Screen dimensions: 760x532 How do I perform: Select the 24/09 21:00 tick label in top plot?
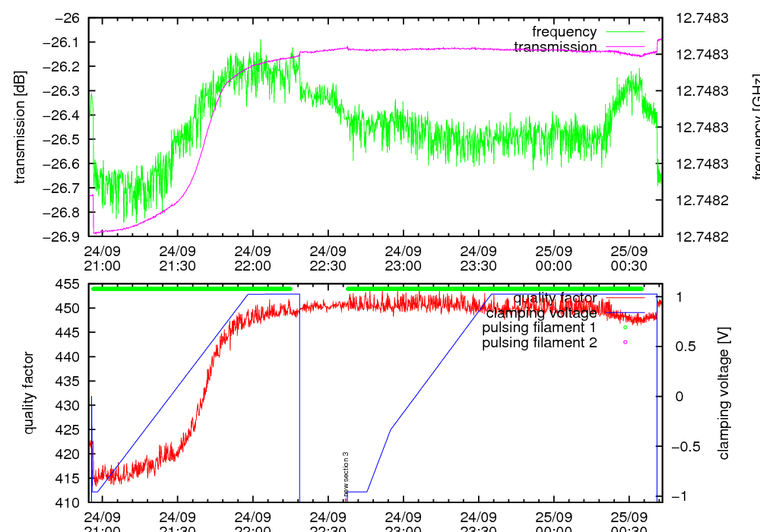pyautogui.click(x=102, y=258)
